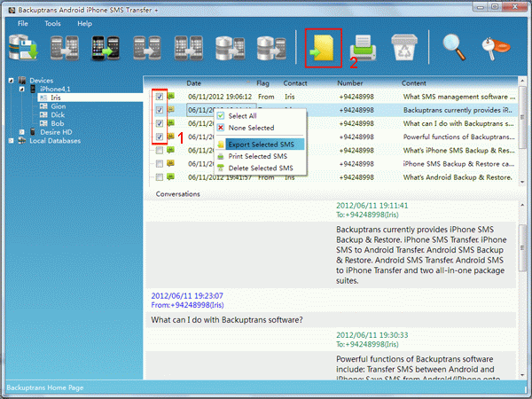Viewport: 532px width, 399px height.
Task: Choose Delete Selected SMS in the context menu
Action: 261,168
